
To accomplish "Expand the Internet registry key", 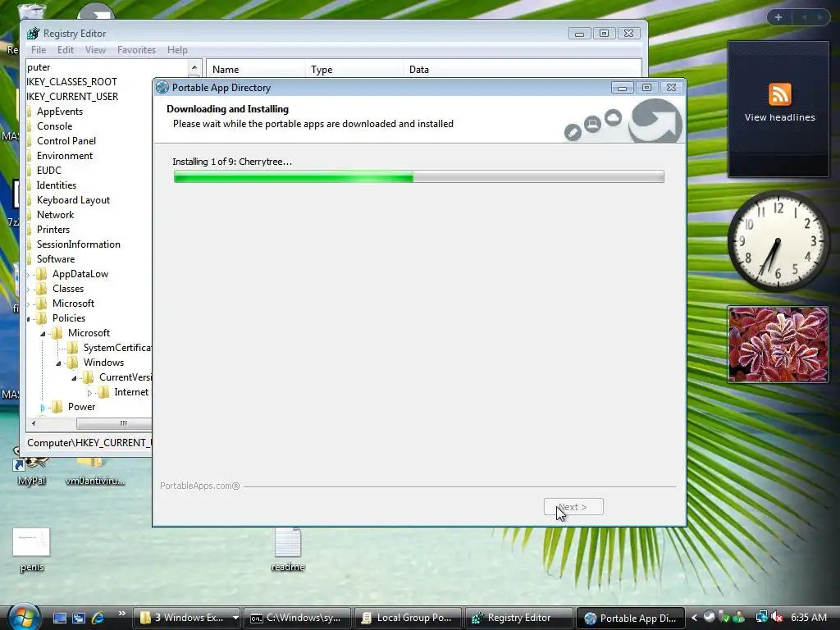I will tap(89, 393).
